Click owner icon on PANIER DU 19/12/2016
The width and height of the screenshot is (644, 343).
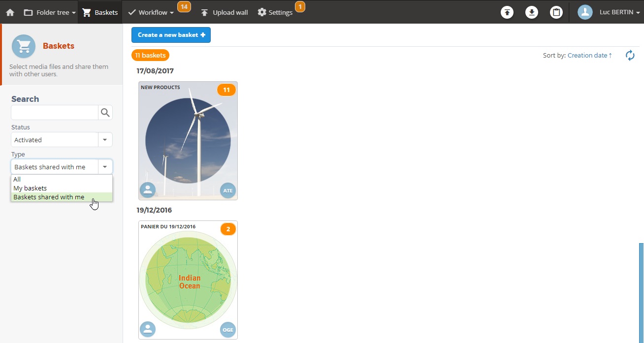[x=148, y=329]
